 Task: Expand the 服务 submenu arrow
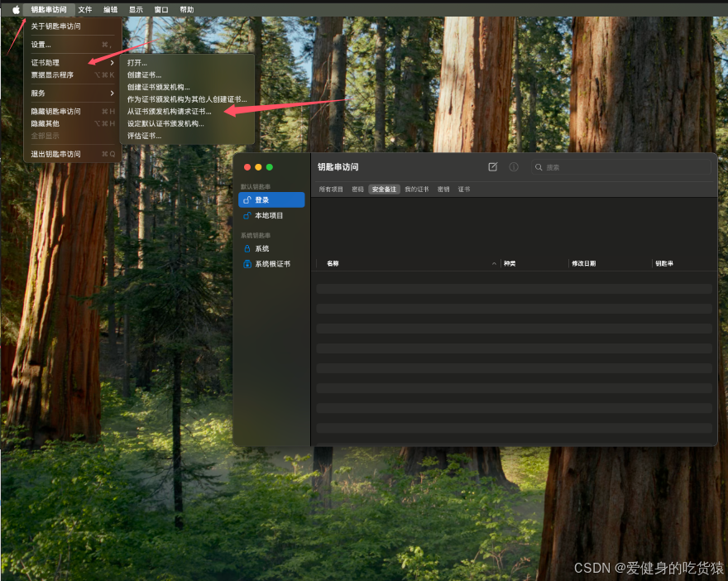(x=113, y=94)
